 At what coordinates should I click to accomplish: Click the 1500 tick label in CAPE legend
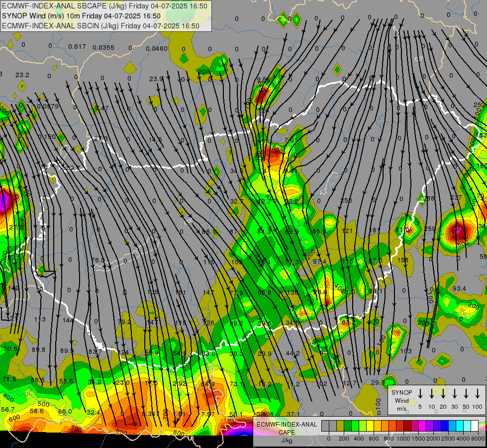(x=418, y=439)
